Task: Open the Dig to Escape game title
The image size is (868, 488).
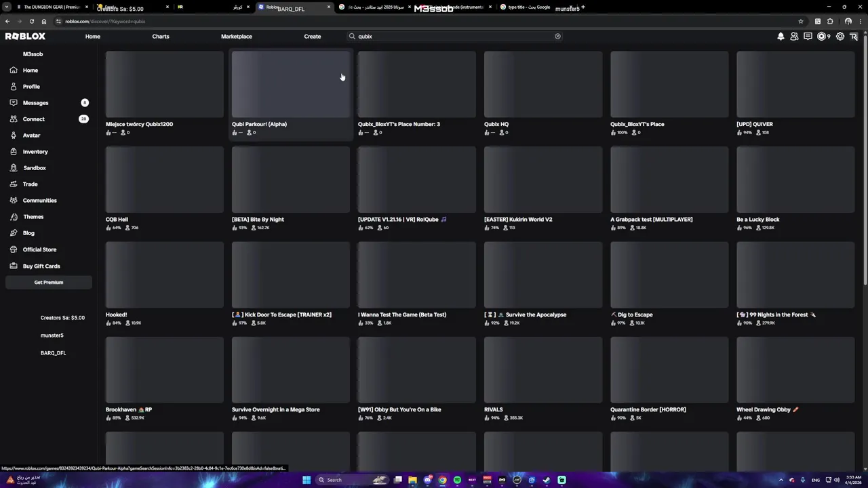Action: [632, 314]
